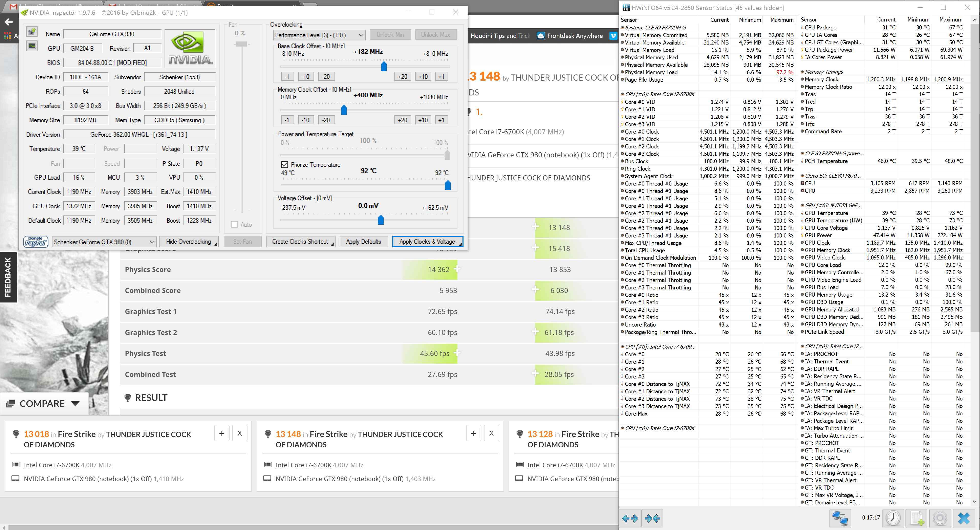980x530 pixels.
Task: Click the Base Clock Offset slider handle
Action: pyautogui.click(x=384, y=66)
